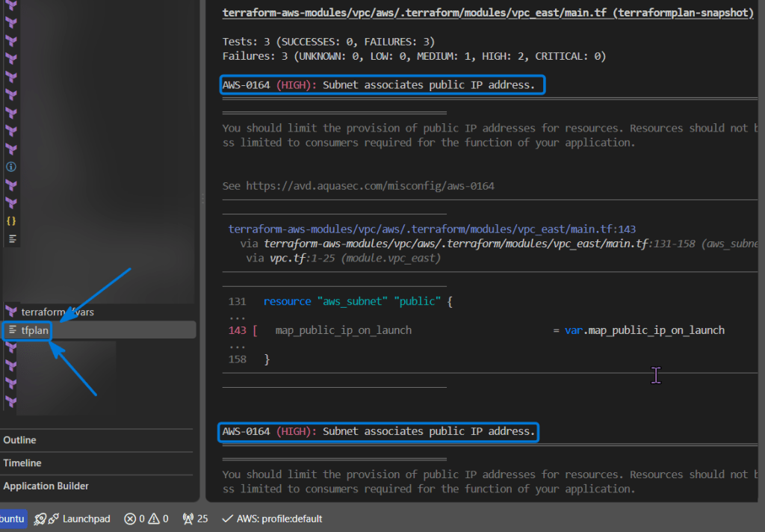This screenshot has height=532, width=765.
Task: Open Launchpad from the status bar
Action: (86, 519)
